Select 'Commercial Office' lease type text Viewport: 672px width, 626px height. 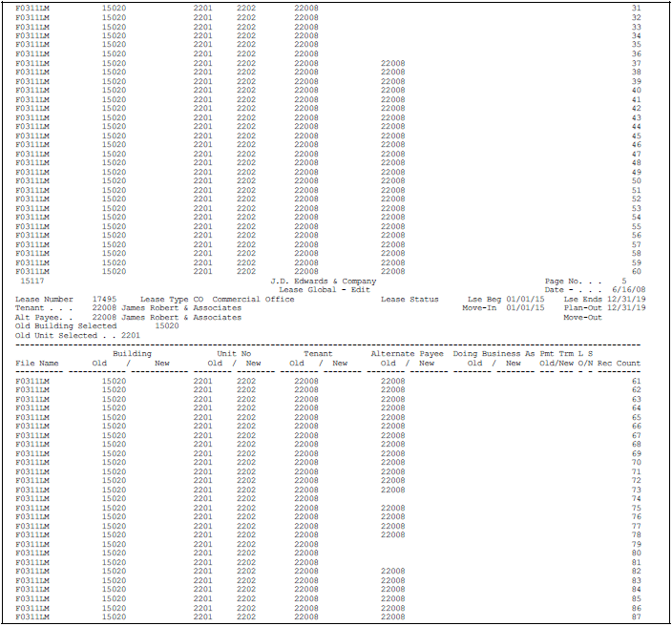pyautogui.click(x=253, y=299)
